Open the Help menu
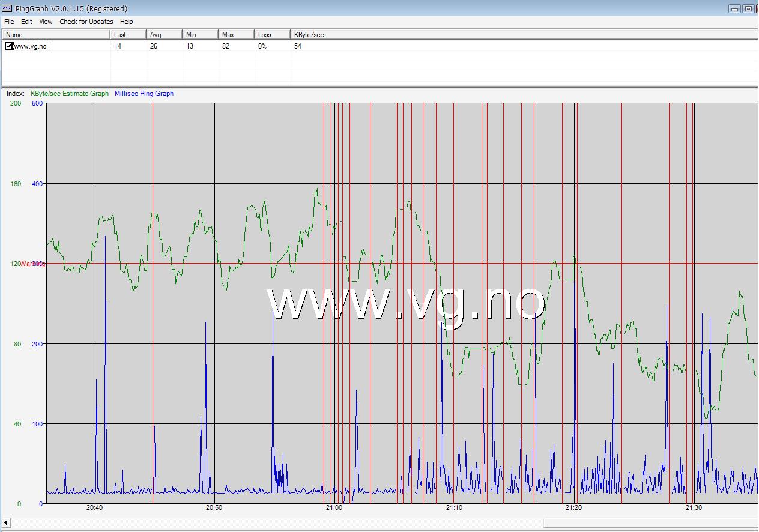 [126, 22]
